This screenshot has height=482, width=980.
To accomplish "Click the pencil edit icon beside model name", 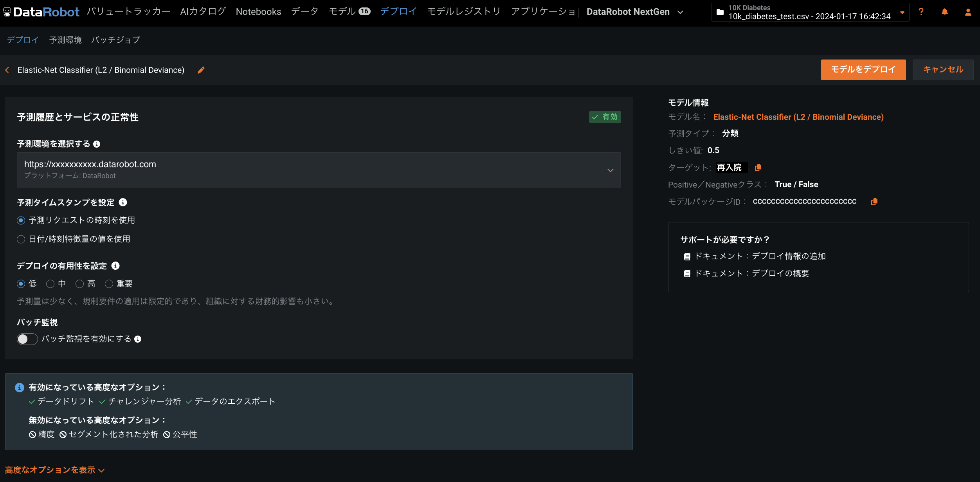I will [x=201, y=70].
